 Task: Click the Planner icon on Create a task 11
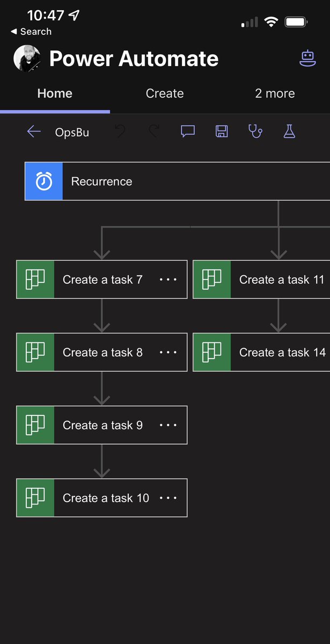click(212, 280)
